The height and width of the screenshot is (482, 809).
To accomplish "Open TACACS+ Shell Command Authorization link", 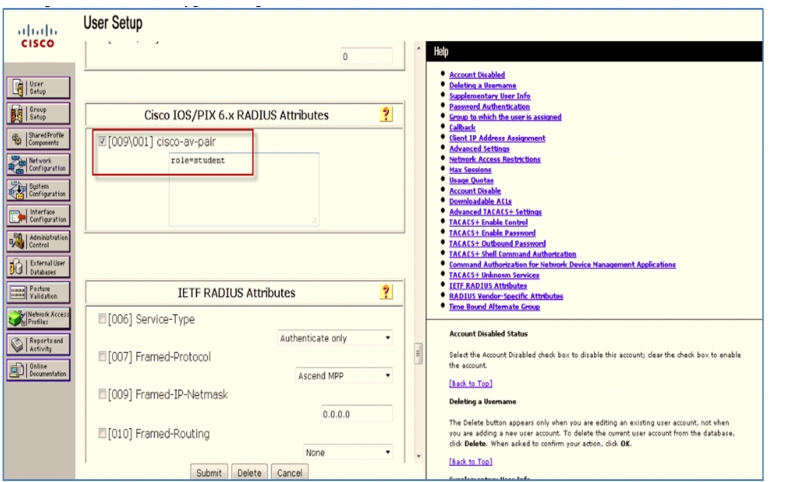I will coord(512,254).
